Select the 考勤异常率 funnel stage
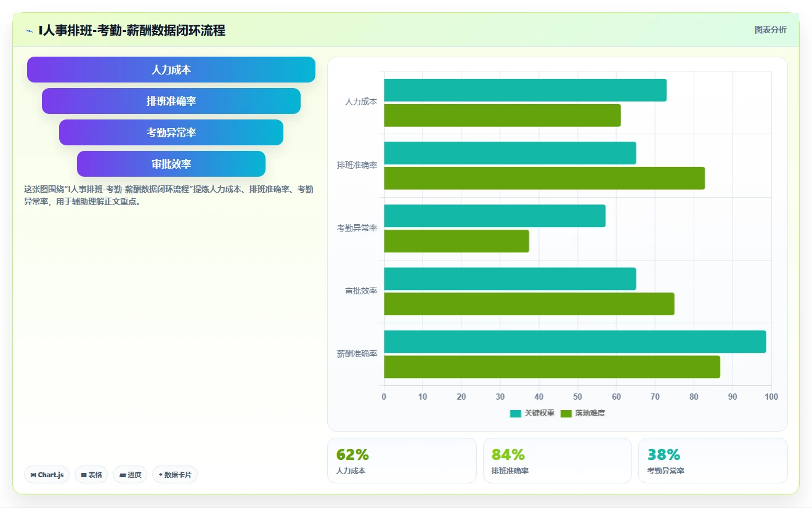 pos(171,132)
